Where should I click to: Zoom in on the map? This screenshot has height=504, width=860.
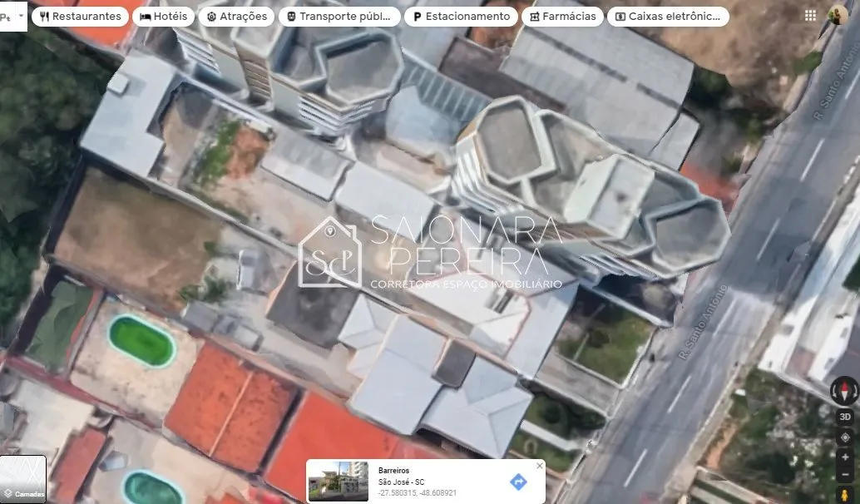click(x=845, y=457)
